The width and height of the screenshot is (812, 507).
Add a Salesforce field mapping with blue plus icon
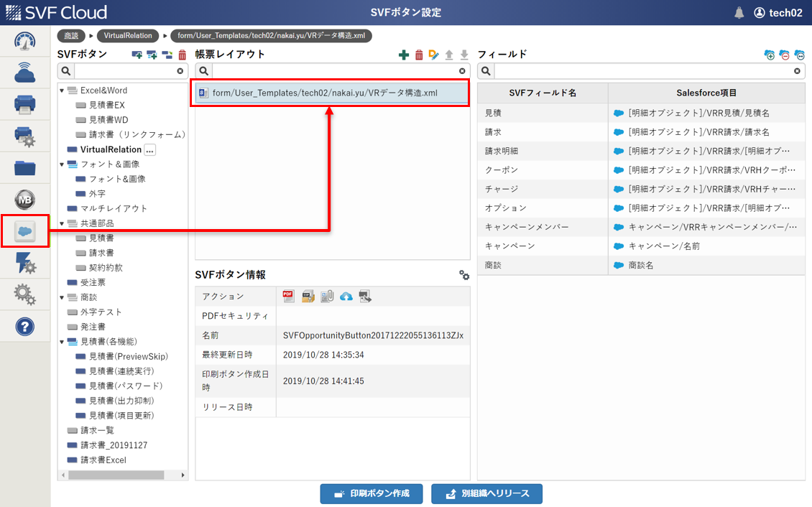coord(769,55)
